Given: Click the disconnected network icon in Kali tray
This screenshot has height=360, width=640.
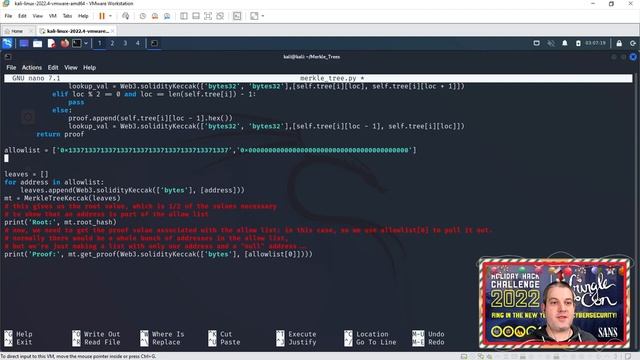Looking at the screenshot, I should [x=551, y=43].
